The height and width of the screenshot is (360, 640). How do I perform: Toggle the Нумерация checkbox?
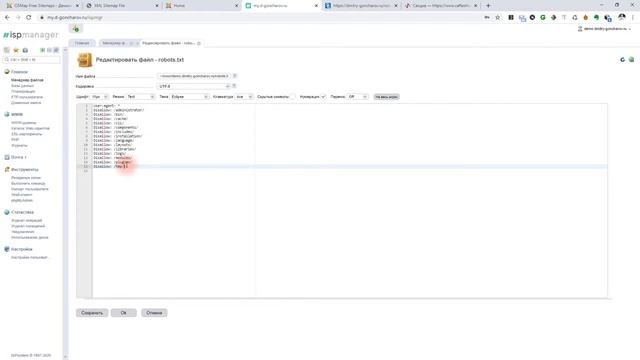pyautogui.click(x=323, y=97)
